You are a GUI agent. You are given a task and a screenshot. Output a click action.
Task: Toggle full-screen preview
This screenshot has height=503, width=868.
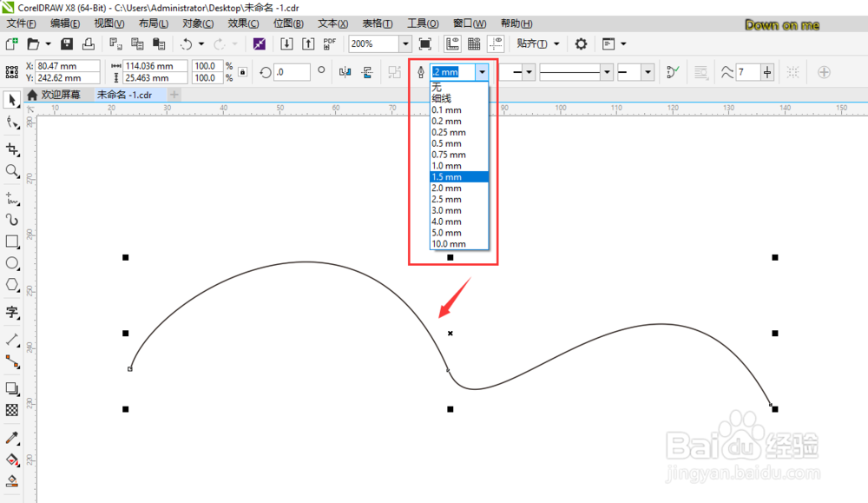point(425,43)
